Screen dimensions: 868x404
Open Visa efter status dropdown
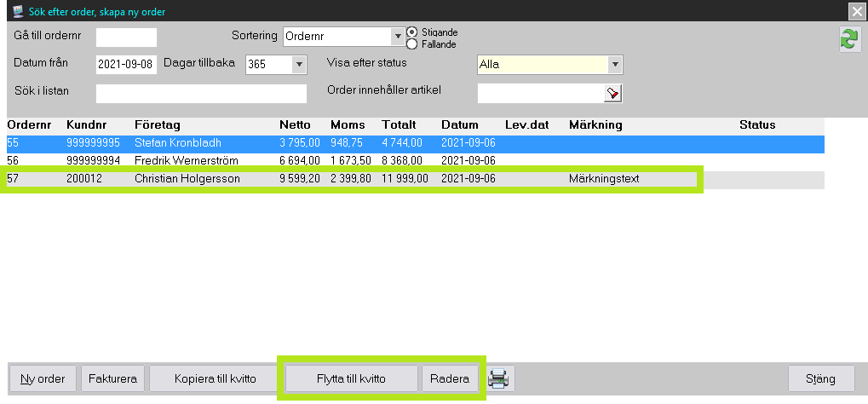[614, 65]
